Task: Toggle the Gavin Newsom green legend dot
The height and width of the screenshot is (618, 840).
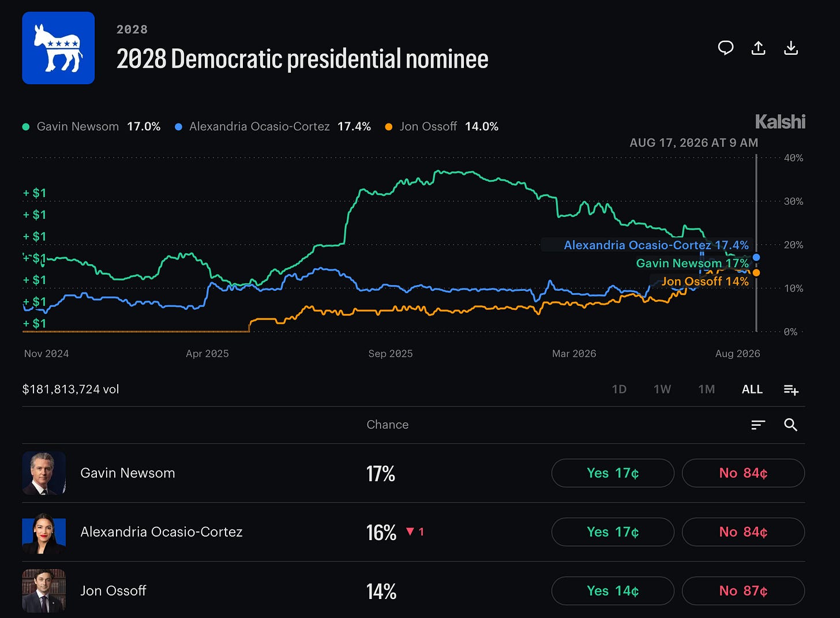Action: pos(26,127)
